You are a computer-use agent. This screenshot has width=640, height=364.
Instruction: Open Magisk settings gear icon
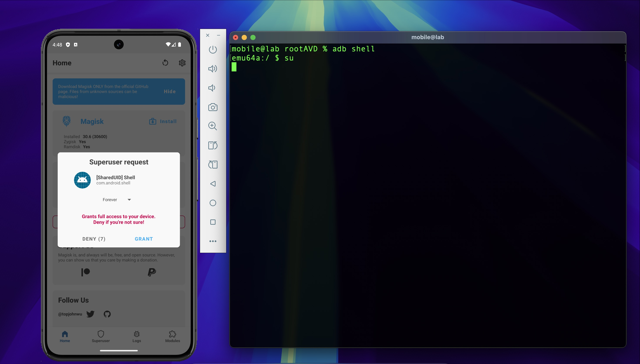182,63
